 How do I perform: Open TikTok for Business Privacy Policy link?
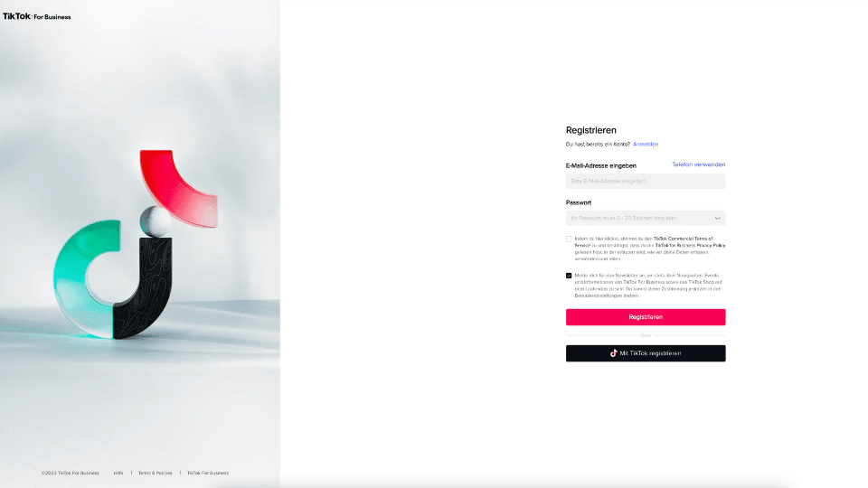[690, 245]
